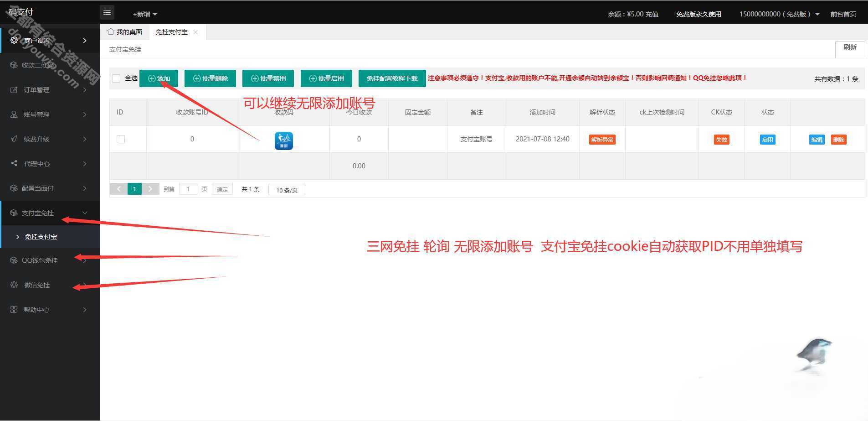Expand the 配置当面付 menu chevron
This screenshot has height=421, width=868.
(x=85, y=188)
